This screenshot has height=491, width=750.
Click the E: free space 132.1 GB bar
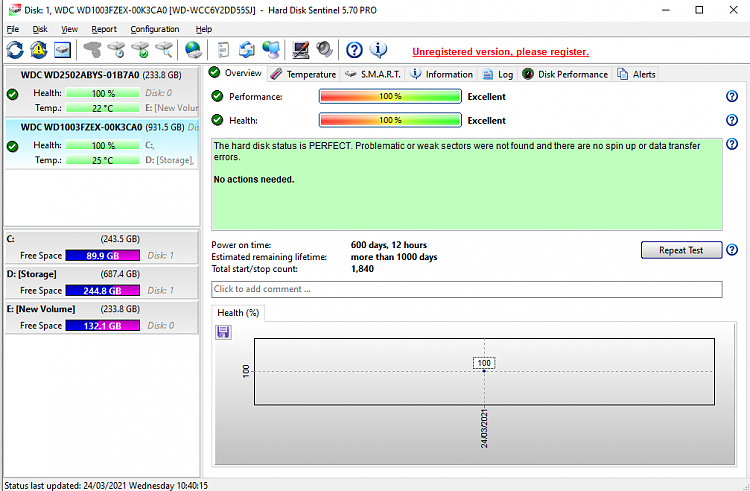click(102, 325)
